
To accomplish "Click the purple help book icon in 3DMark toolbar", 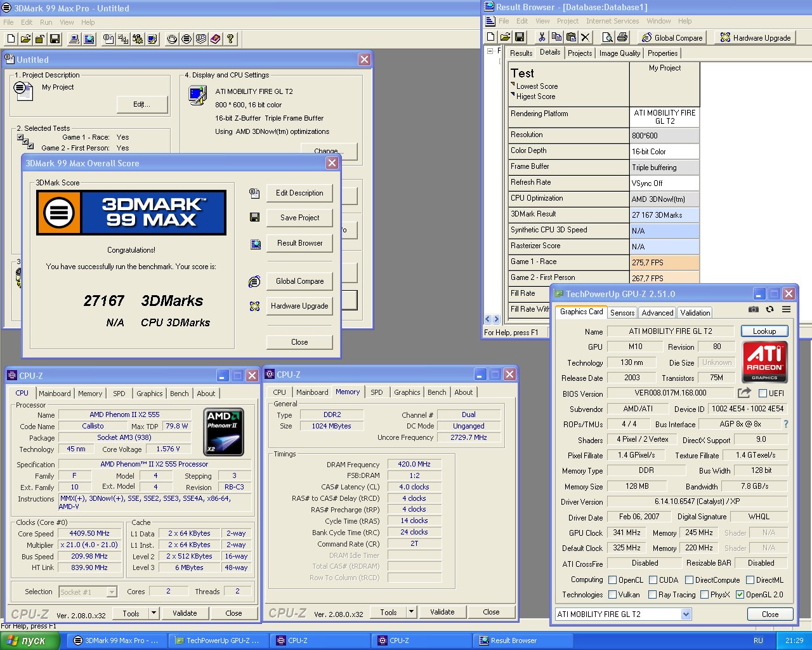I will (x=216, y=39).
